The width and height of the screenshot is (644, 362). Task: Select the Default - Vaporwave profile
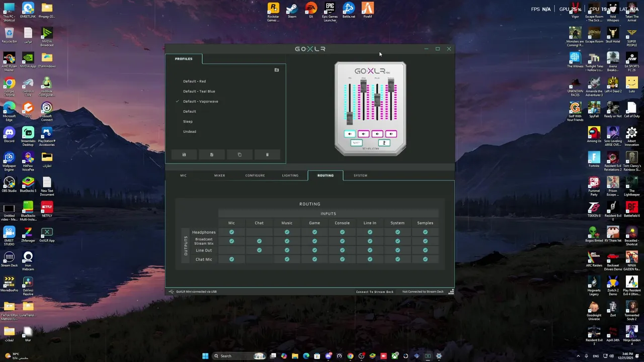click(200, 102)
